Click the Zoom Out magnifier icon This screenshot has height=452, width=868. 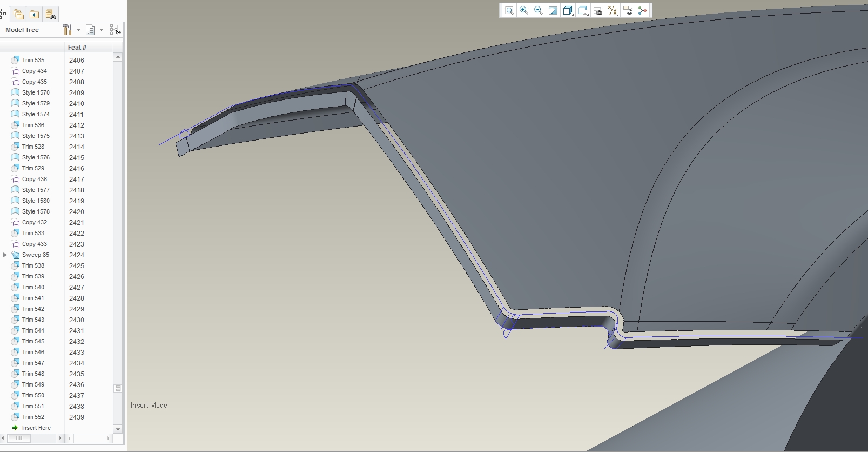click(x=539, y=10)
